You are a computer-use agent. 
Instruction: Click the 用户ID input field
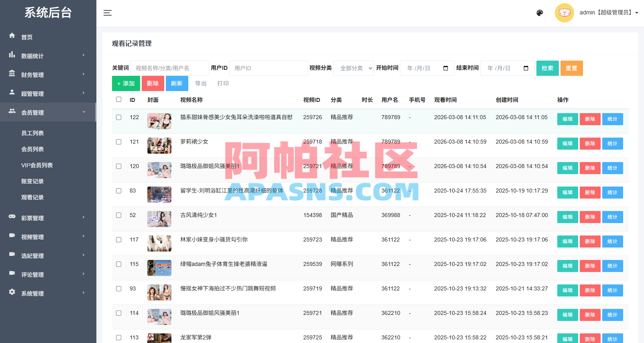coord(269,68)
